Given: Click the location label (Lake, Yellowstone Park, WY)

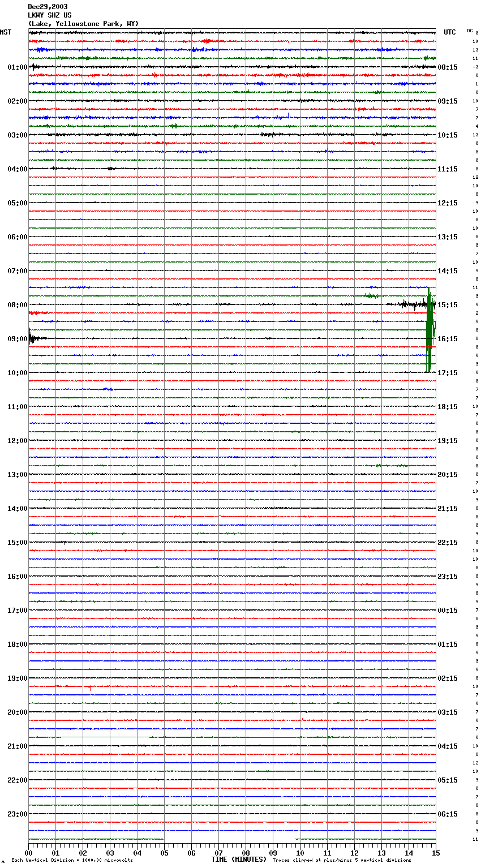Looking at the screenshot, I should (83, 24).
